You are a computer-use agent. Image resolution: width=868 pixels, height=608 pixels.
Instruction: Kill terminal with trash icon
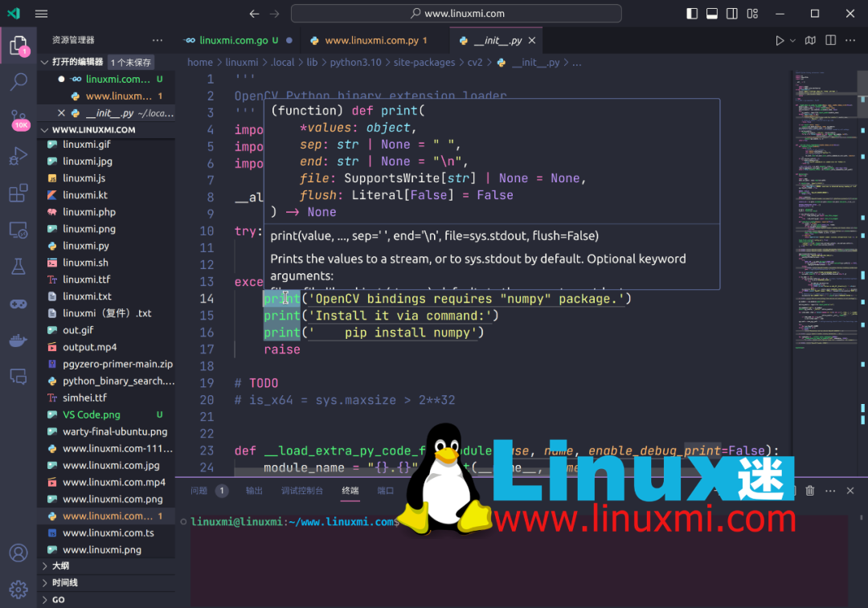pos(810,491)
